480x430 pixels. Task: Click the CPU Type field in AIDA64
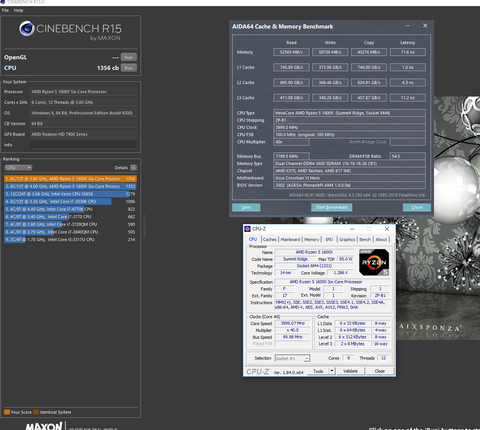(349, 113)
